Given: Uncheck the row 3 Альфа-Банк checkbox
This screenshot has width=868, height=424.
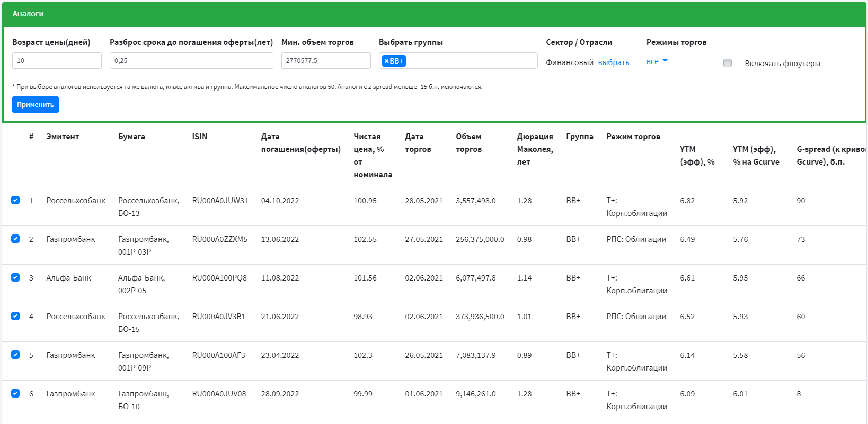Looking at the screenshot, I should point(15,277).
